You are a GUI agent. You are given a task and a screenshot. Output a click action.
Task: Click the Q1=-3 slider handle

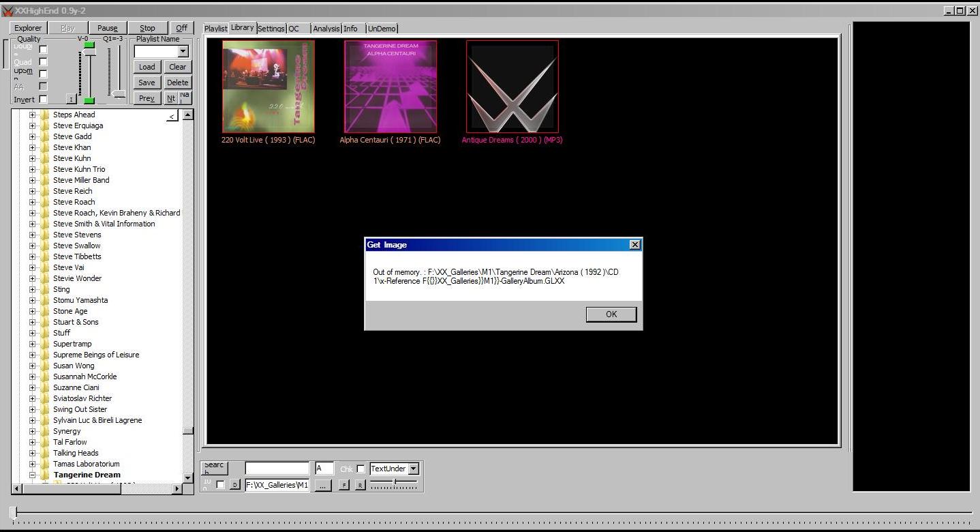click(119, 94)
